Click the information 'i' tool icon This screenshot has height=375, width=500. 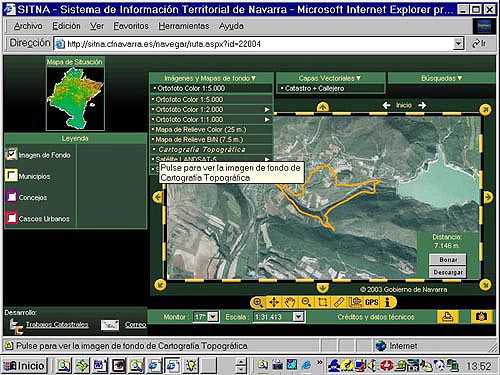[387, 302]
